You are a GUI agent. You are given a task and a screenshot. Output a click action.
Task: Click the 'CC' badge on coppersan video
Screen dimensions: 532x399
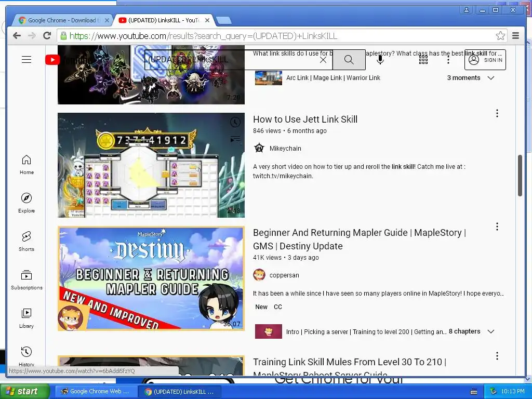coord(278,307)
